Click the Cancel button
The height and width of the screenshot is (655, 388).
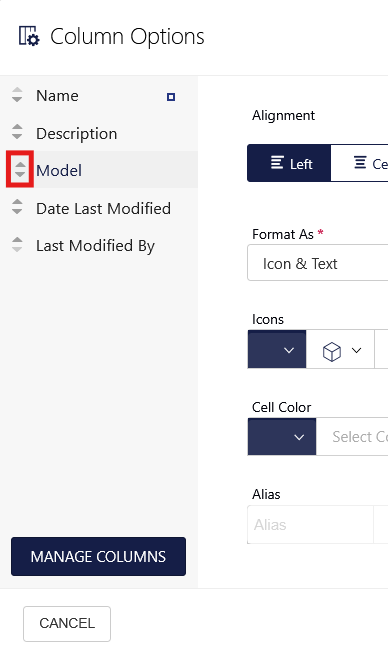pos(67,623)
